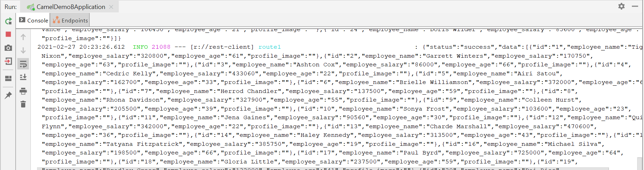Jump up the stack trace with the up arrow
Screen dimensions: 644x170
[23, 37]
